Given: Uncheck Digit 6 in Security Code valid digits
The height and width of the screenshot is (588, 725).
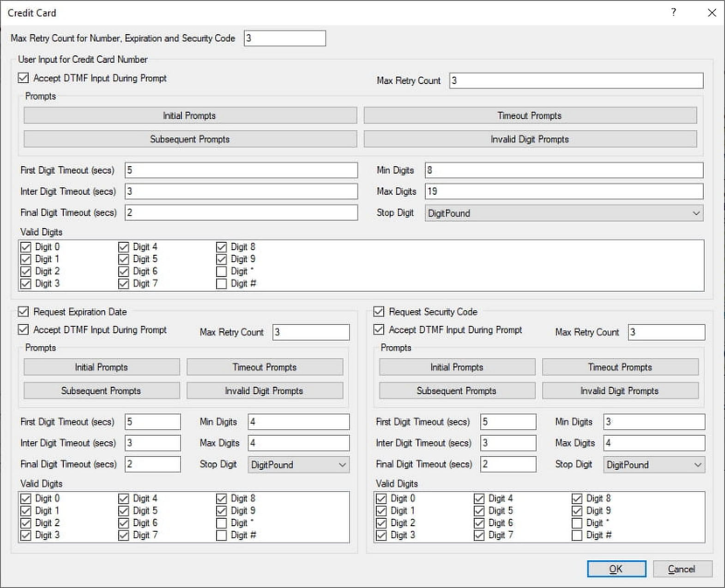Looking at the screenshot, I should coord(479,523).
